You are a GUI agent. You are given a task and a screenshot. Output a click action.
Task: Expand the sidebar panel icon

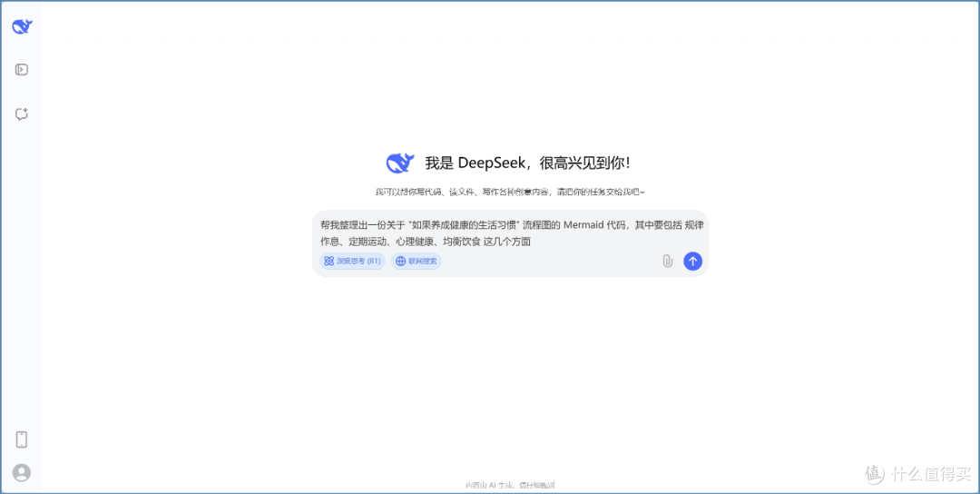tap(22, 69)
